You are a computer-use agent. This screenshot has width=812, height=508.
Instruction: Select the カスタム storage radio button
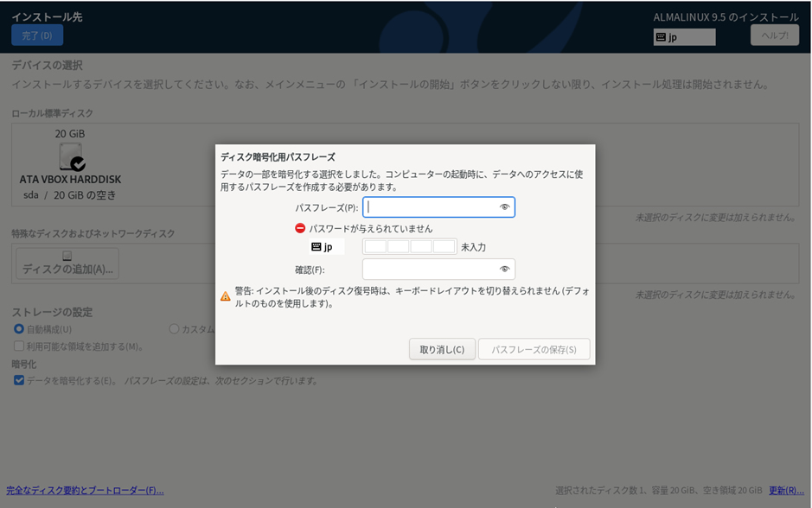pos(173,330)
